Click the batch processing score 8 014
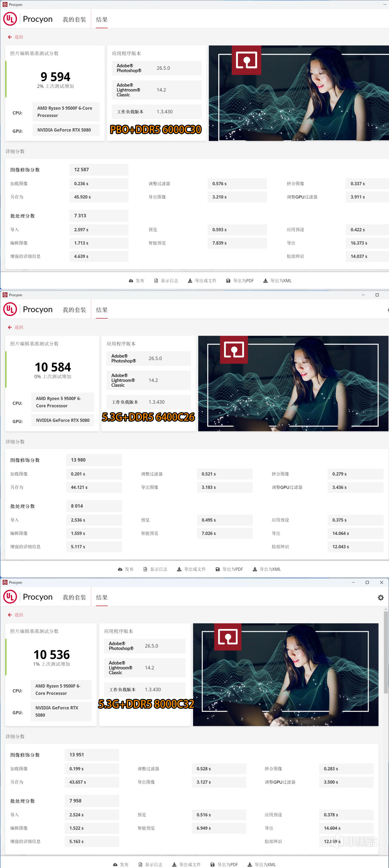 [x=94, y=506]
